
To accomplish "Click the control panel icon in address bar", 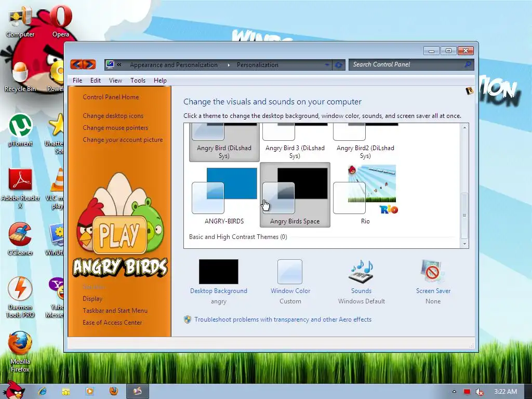I will pos(110,64).
